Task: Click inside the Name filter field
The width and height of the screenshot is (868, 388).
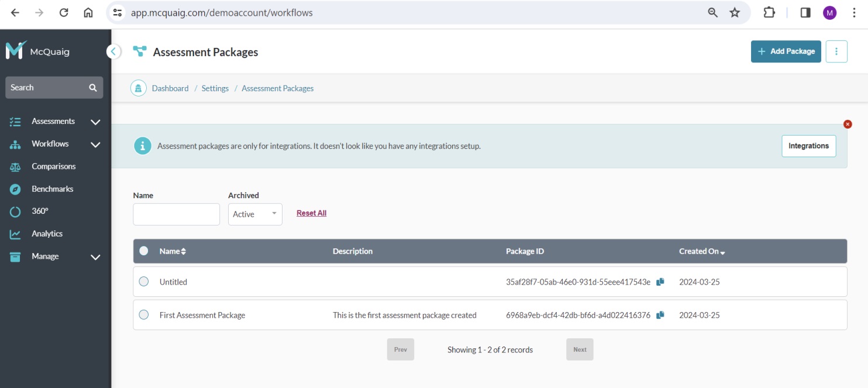Action: pos(176,214)
